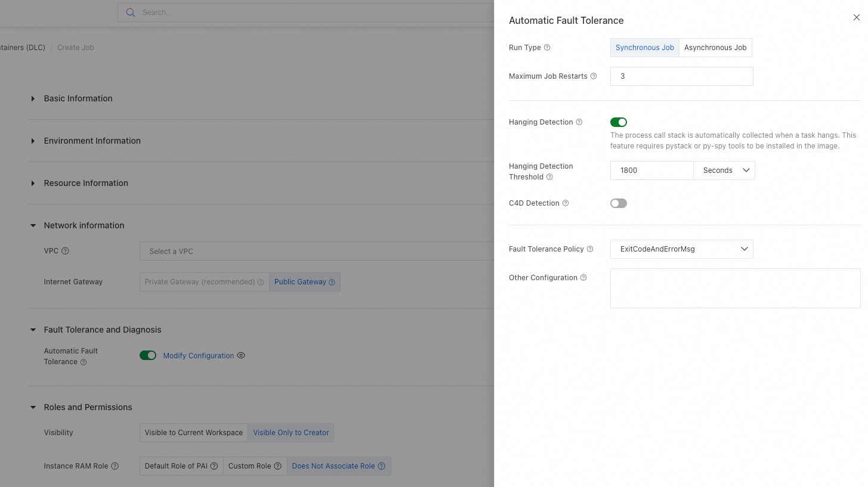The image size is (868, 487).
Task: Select Custom Role option
Action: 255,466
